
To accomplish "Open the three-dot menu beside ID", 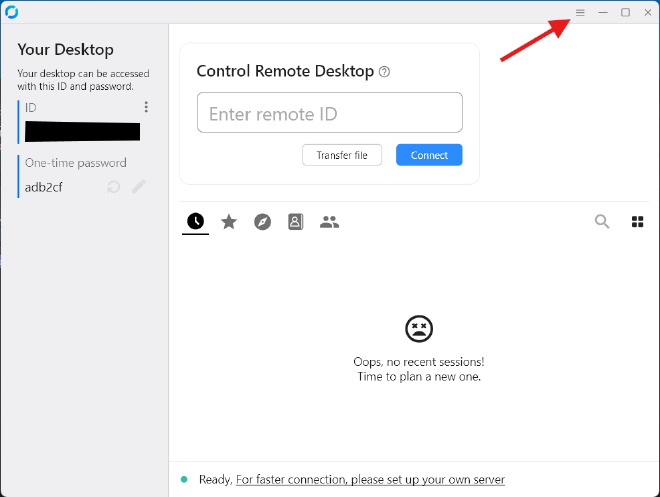I will 146,107.
